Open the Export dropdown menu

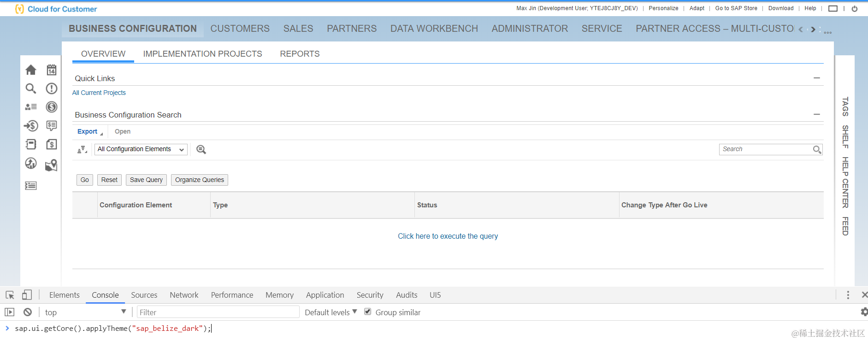(x=90, y=131)
